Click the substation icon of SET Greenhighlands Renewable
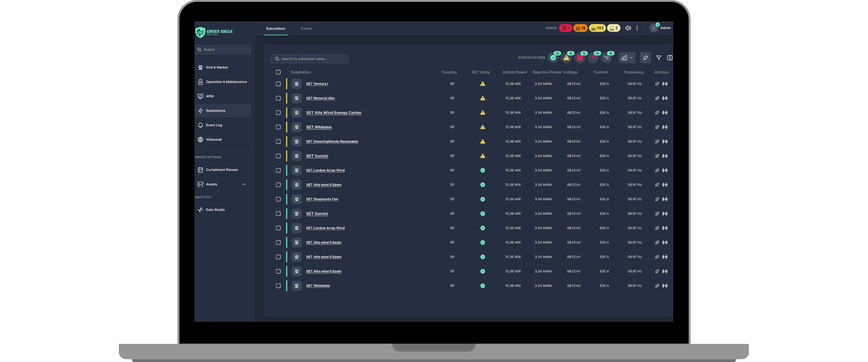868x362 pixels. pos(297,142)
